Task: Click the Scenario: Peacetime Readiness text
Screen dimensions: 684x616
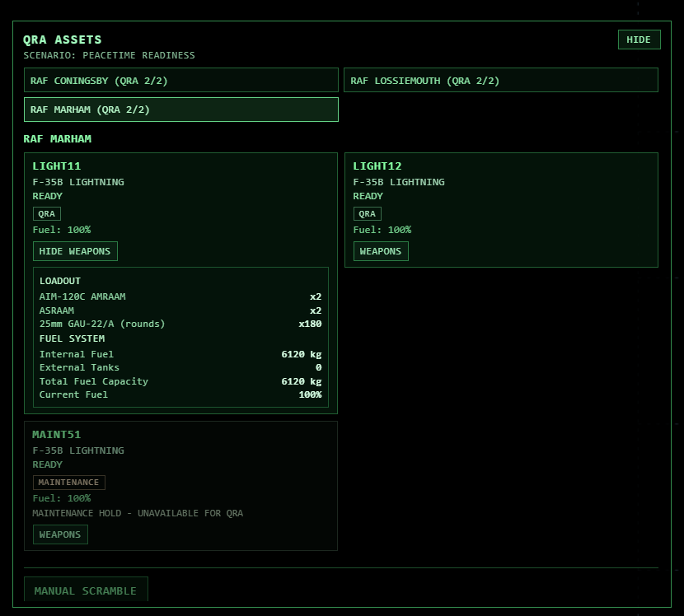Action: [109, 55]
